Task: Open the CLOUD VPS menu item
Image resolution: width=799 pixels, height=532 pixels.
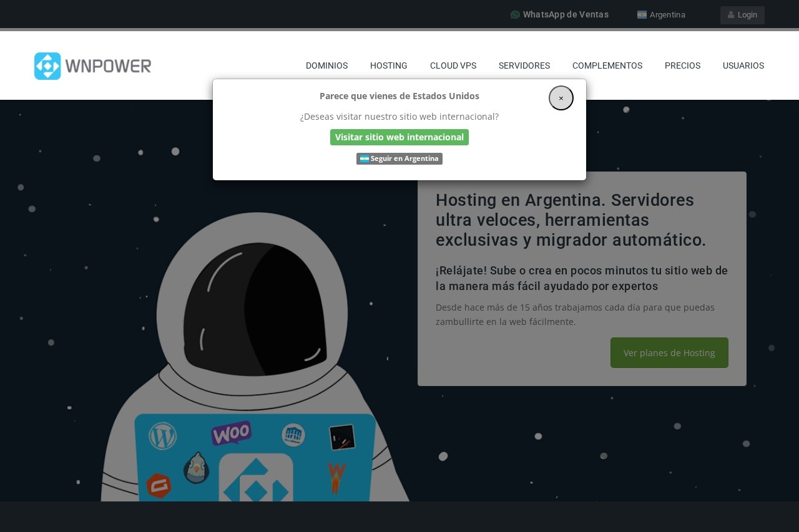Action: pos(453,65)
